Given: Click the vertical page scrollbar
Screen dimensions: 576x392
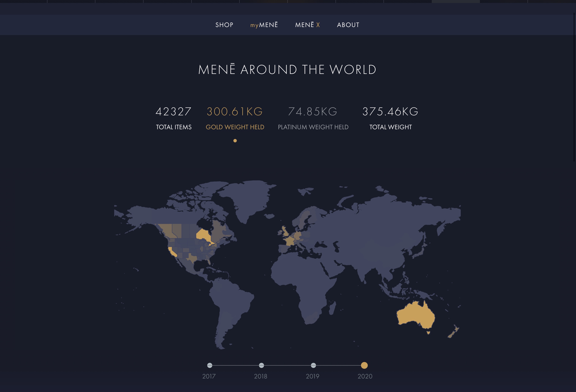Looking at the screenshot, I should click(574, 87).
